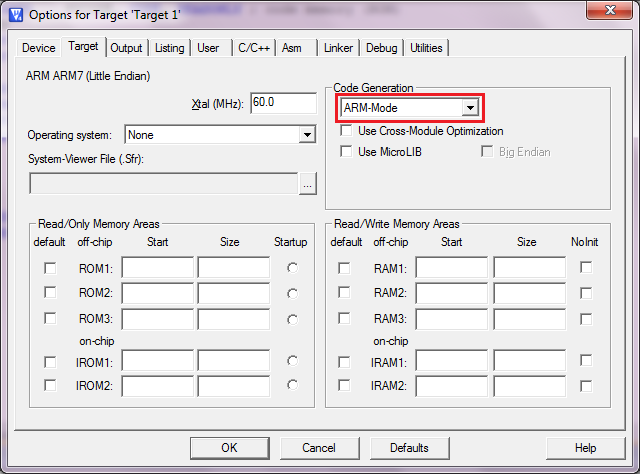
Task: Switch to the Debug tab
Action: (x=381, y=48)
